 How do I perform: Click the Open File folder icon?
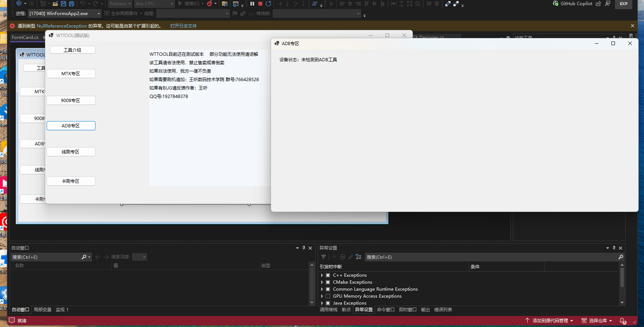[x=55, y=4]
